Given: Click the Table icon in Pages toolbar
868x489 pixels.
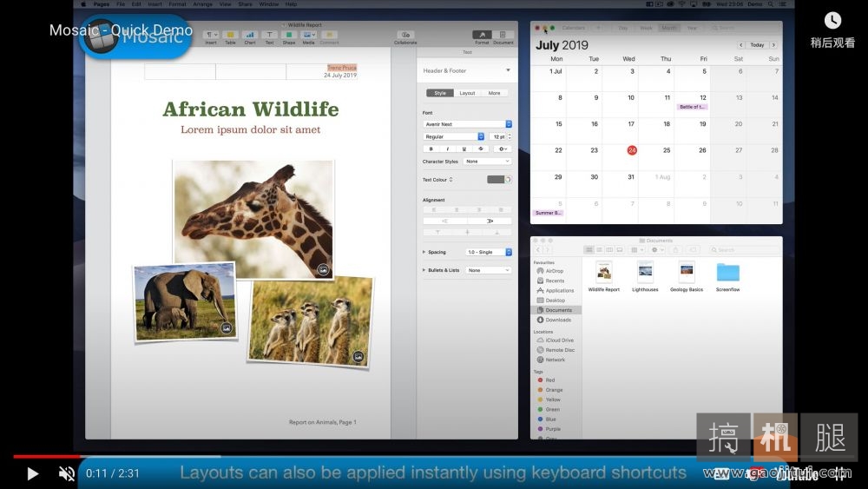Looking at the screenshot, I should click(230, 37).
